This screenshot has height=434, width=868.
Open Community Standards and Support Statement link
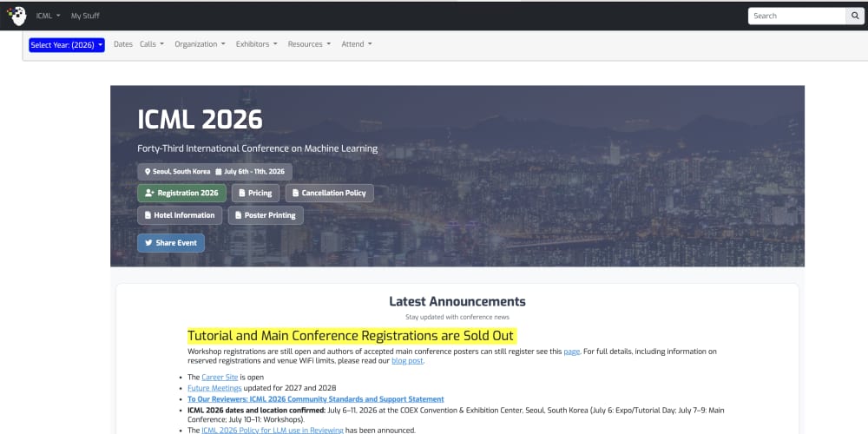(x=316, y=399)
